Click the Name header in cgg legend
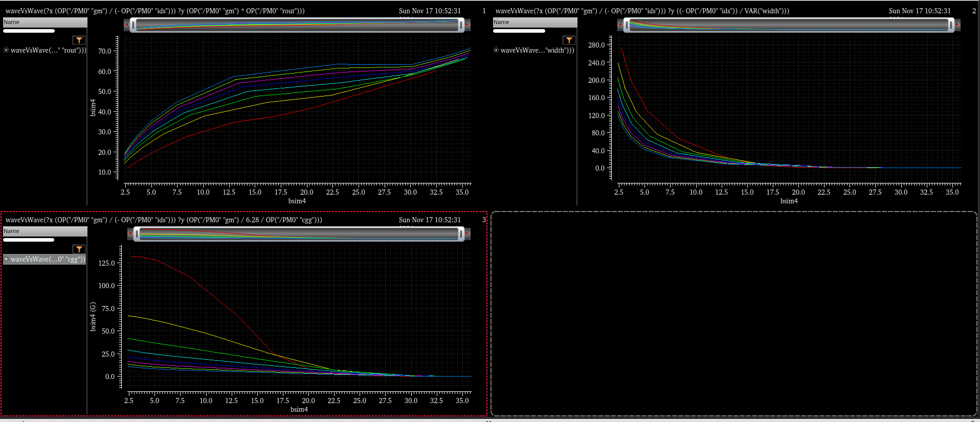This screenshot has width=980, height=422. (45, 231)
